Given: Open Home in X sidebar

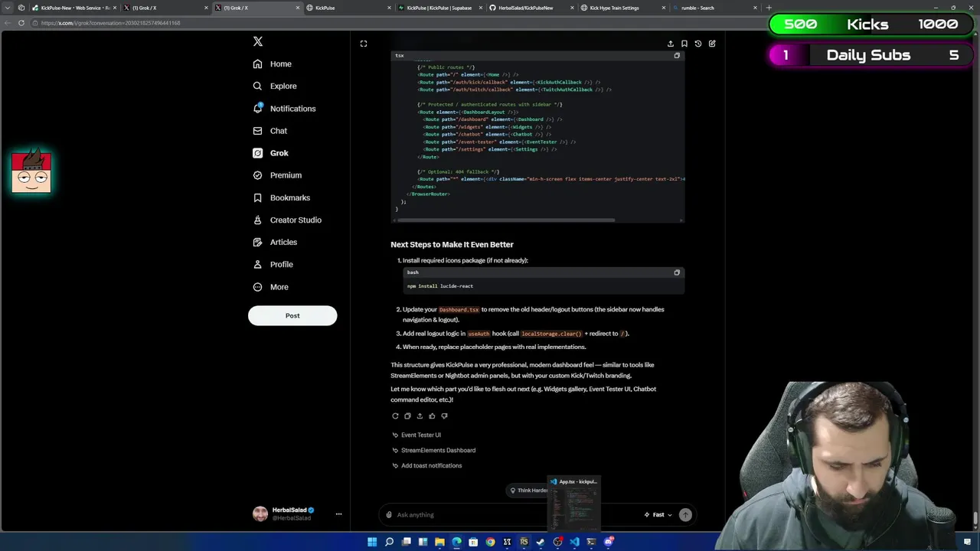Looking at the screenshot, I should (273, 64).
